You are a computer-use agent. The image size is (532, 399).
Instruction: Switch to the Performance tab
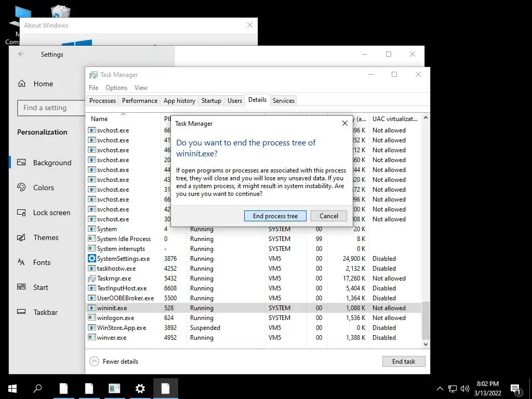(140, 101)
